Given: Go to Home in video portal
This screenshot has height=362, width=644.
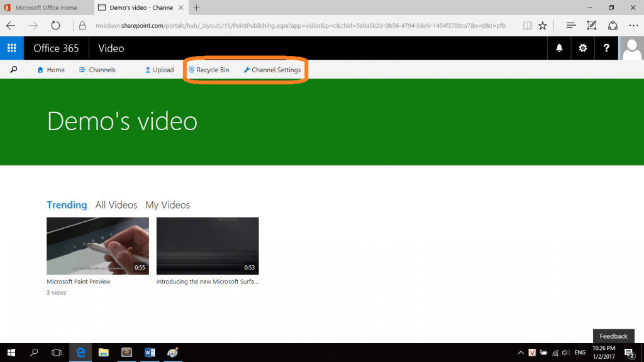Looking at the screenshot, I should tap(51, 70).
